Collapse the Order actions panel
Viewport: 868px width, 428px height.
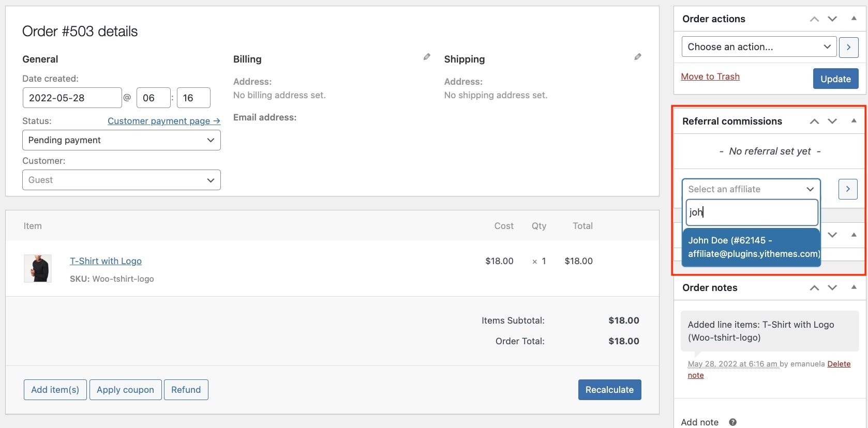854,19
